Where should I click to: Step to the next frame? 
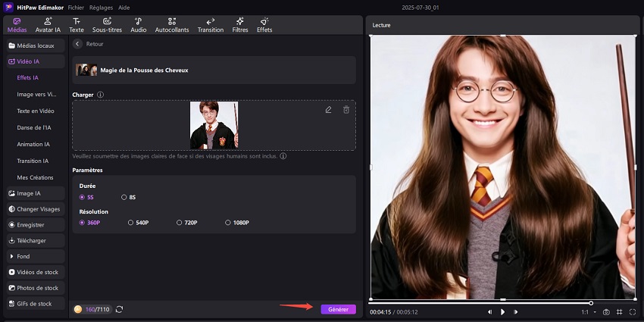tap(514, 311)
